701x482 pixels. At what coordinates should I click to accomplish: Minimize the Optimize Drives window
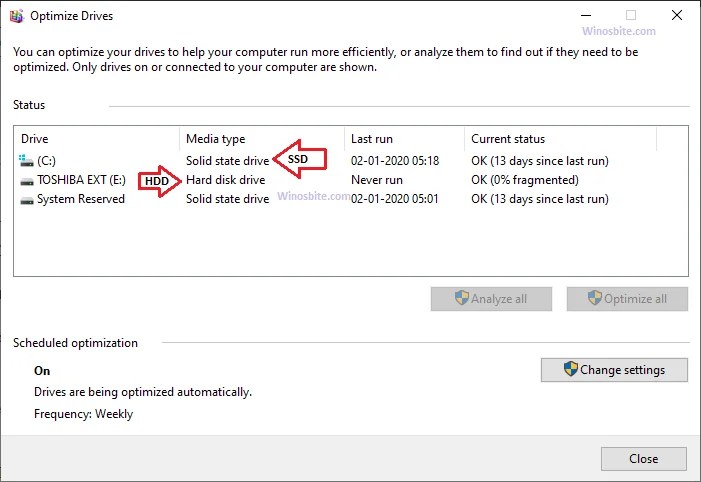(586, 16)
